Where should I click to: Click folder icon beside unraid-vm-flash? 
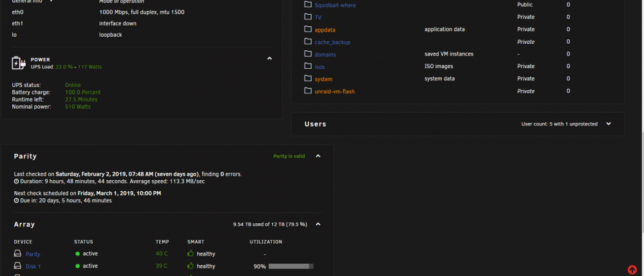[308, 91]
